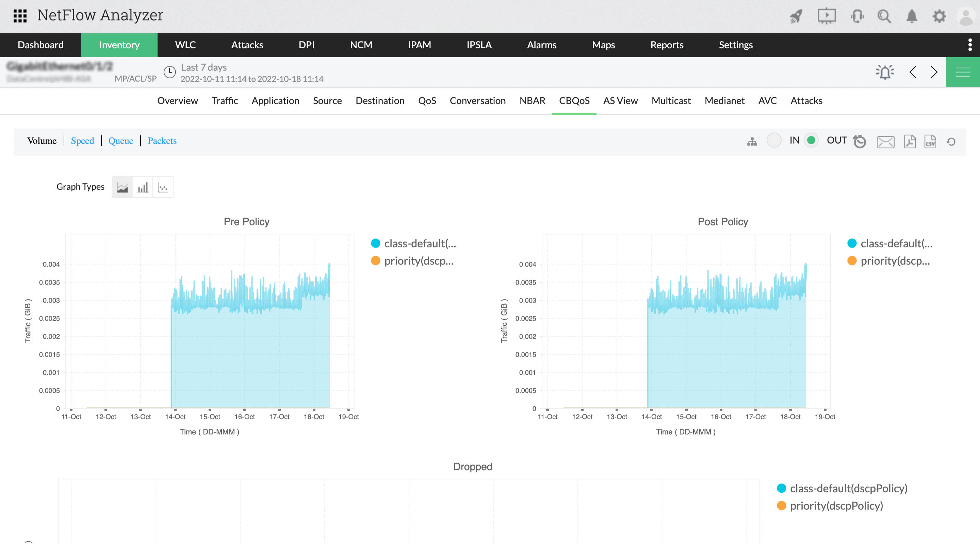The image size is (980, 558).
Task: Open the three-dot more options menu
Action: tap(970, 45)
